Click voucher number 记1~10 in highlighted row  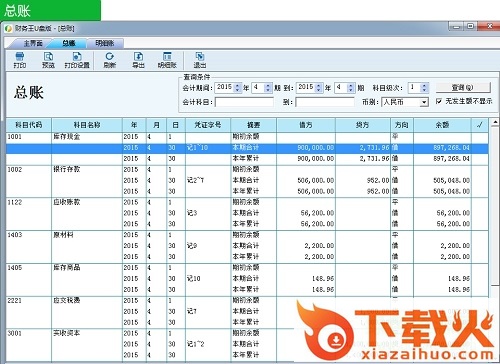(197, 148)
